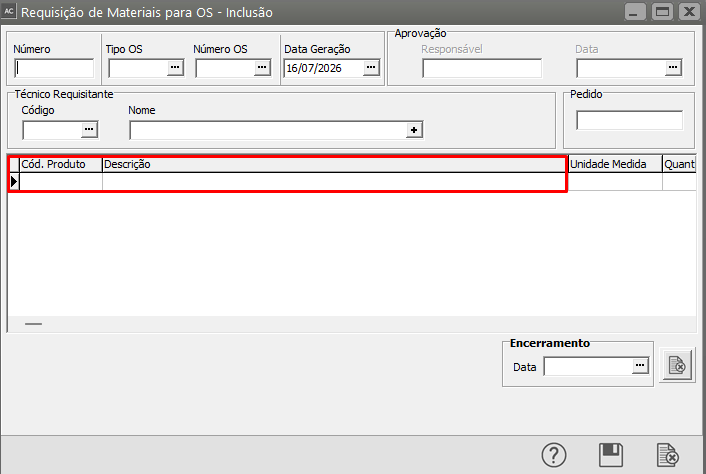Open the Tipo OS lookup ellipsis button
Screen dimensions: 706x474
[175, 68]
